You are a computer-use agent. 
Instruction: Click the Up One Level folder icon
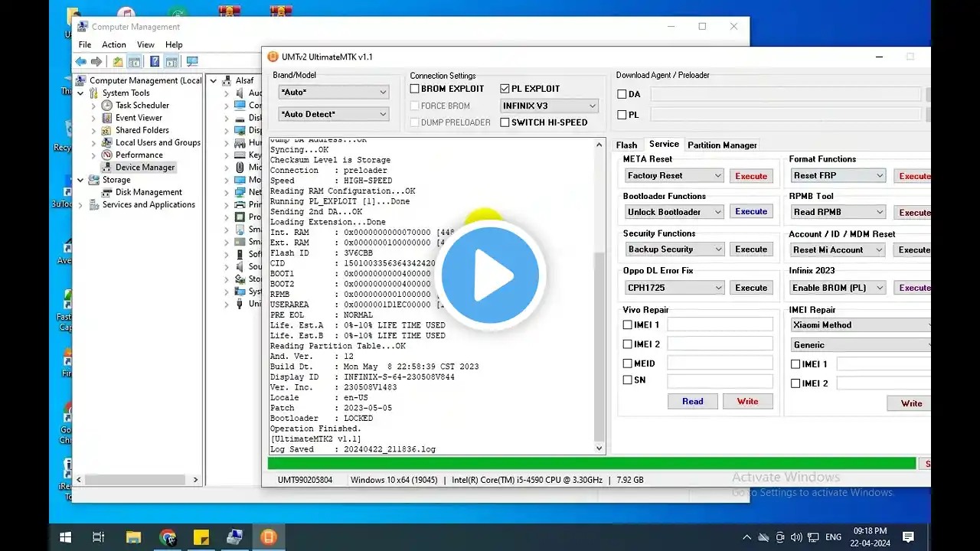coord(117,62)
